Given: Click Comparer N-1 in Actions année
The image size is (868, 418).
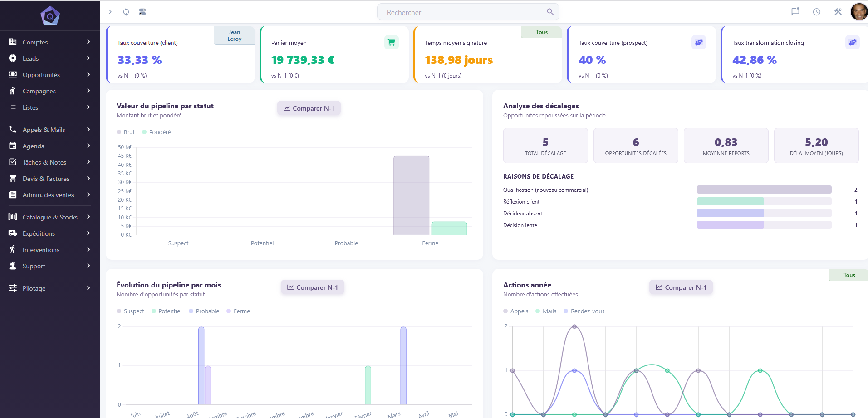Looking at the screenshot, I should [681, 287].
